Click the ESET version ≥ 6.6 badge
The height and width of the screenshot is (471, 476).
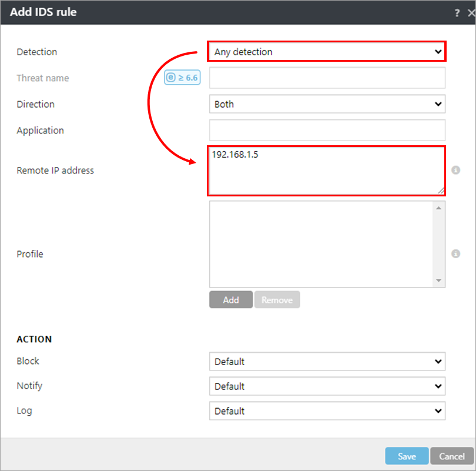182,77
